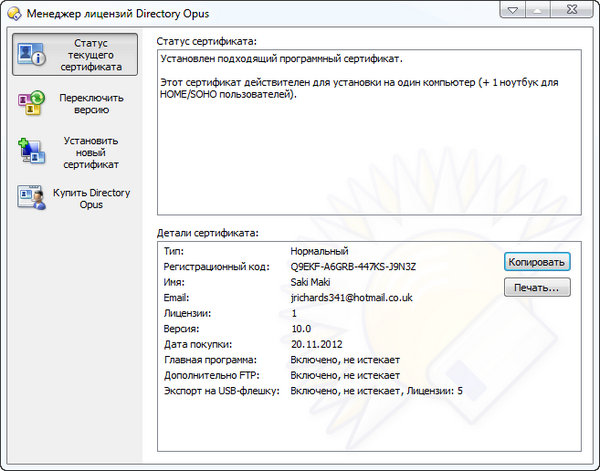Click the email address jrichards341@hotmail.co.uk
600x471 pixels.
pyautogui.click(x=351, y=298)
